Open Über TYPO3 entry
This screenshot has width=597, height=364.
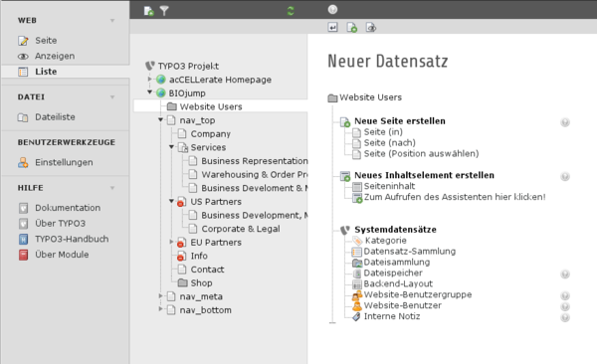pos(60,223)
